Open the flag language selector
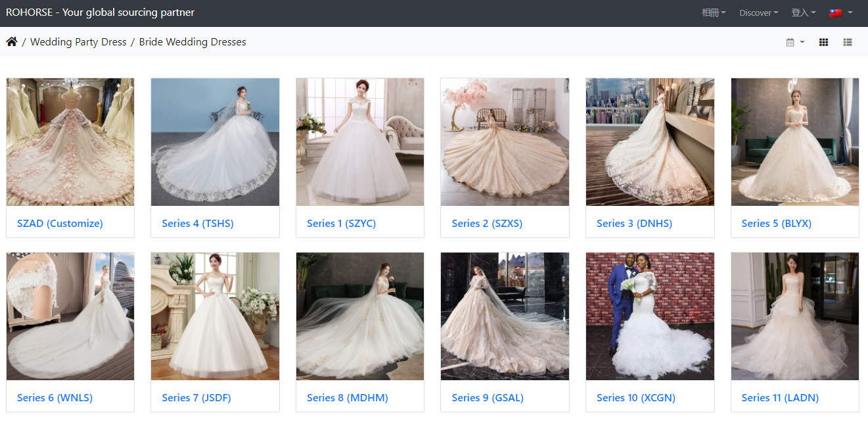The image size is (868, 421). point(840,12)
